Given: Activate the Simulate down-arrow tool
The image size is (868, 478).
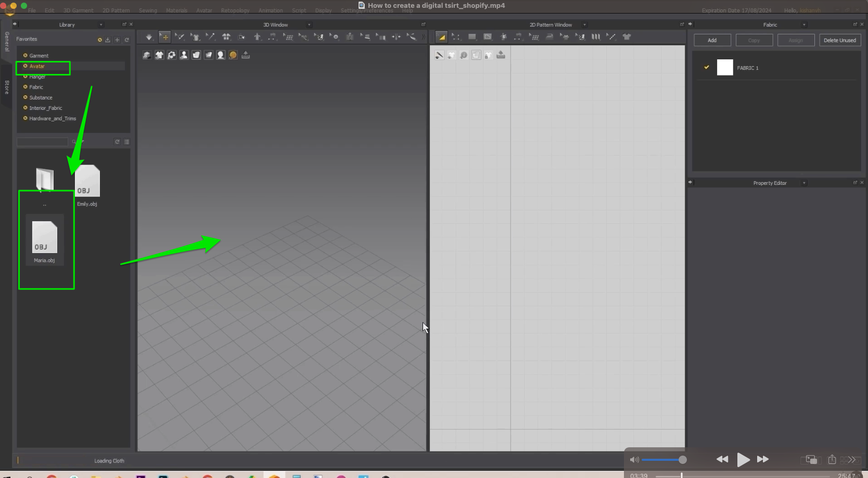Looking at the screenshot, I should point(149,37).
